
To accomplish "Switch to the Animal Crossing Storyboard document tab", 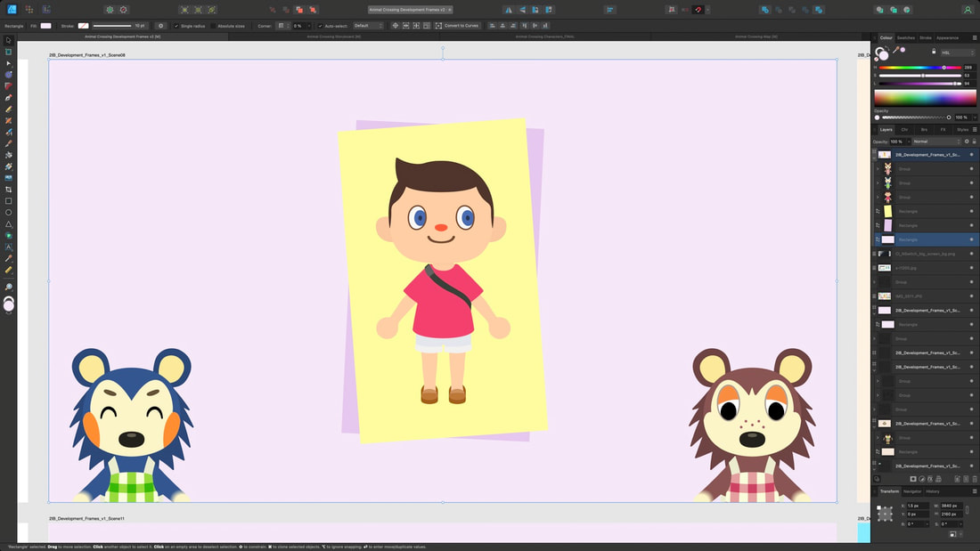I will pyautogui.click(x=334, y=36).
